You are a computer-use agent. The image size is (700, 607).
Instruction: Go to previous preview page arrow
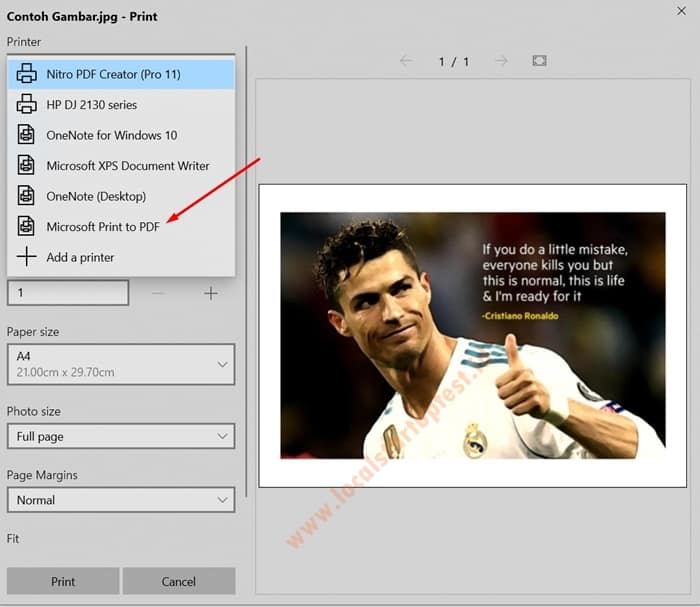coord(406,61)
